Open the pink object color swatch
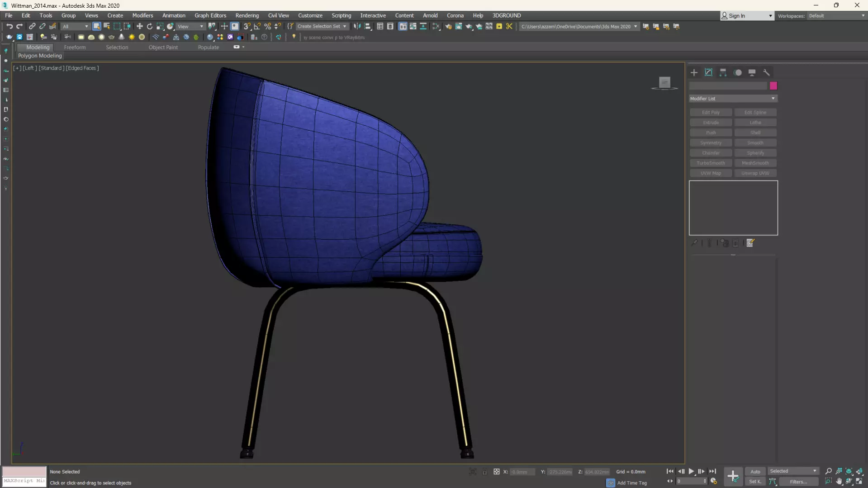Viewport: 868px width, 488px height. (x=773, y=86)
